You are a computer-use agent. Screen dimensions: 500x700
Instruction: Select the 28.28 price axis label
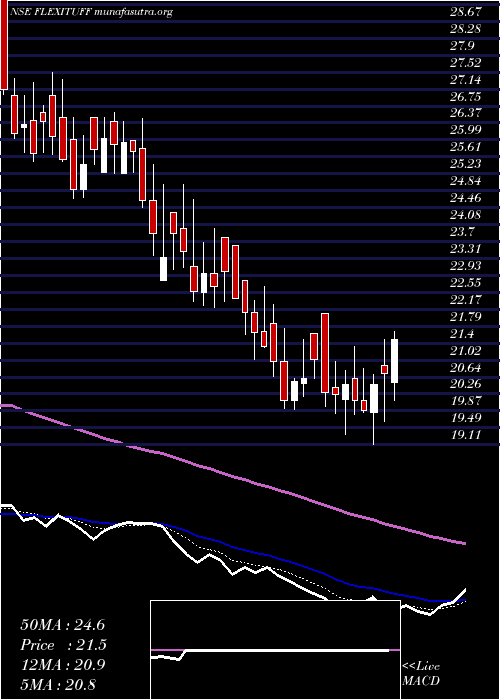pyautogui.click(x=466, y=29)
